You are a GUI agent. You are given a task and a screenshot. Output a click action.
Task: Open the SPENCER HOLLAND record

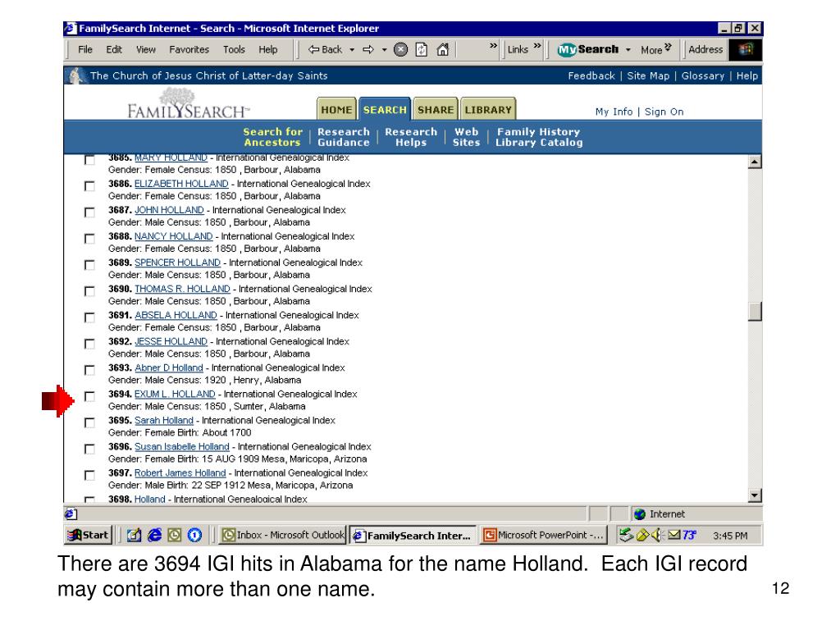click(x=177, y=263)
